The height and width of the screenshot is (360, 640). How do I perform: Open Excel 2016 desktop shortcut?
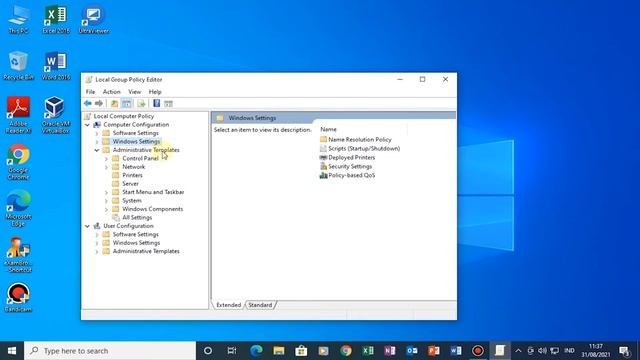point(56,20)
